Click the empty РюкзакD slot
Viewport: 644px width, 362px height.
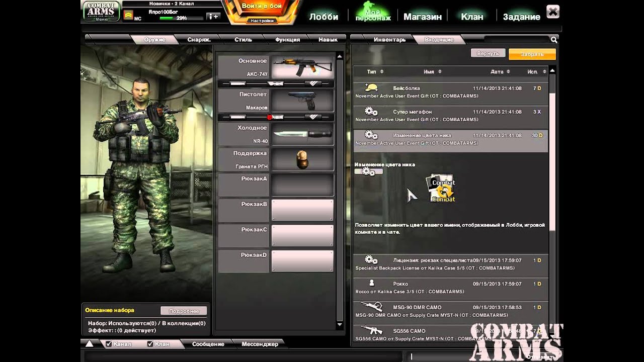302,261
